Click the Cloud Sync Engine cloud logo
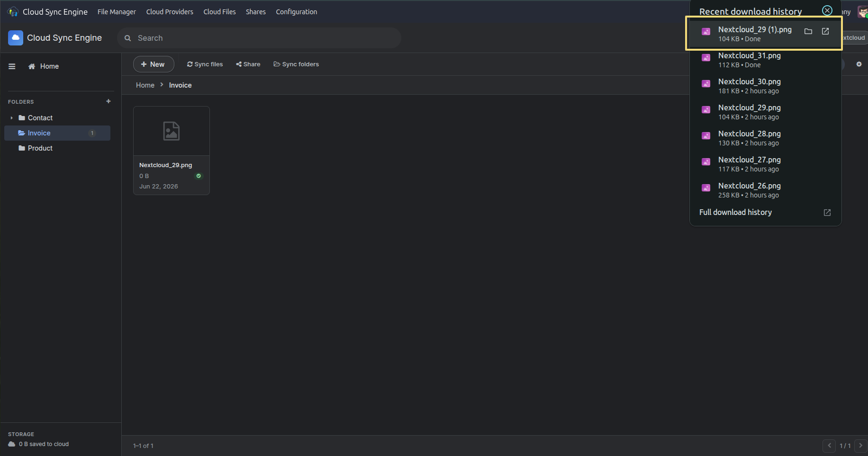The height and width of the screenshot is (456, 868). pos(16,38)
